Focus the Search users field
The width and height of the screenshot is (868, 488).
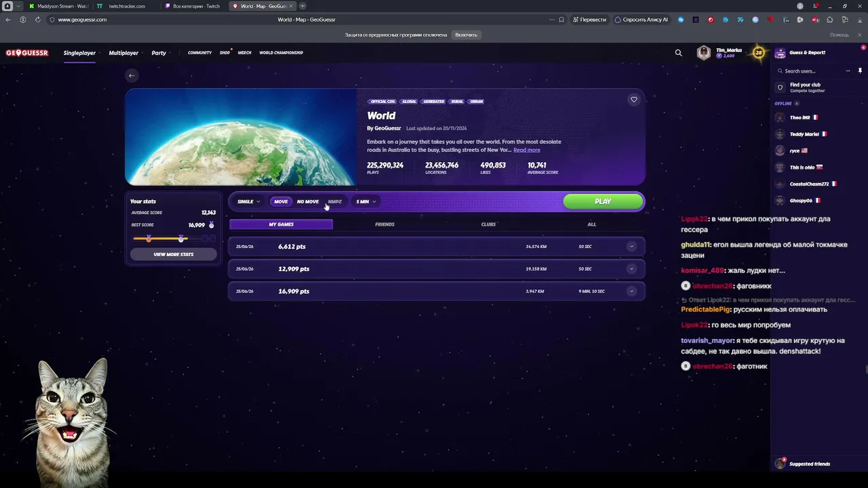810,71
